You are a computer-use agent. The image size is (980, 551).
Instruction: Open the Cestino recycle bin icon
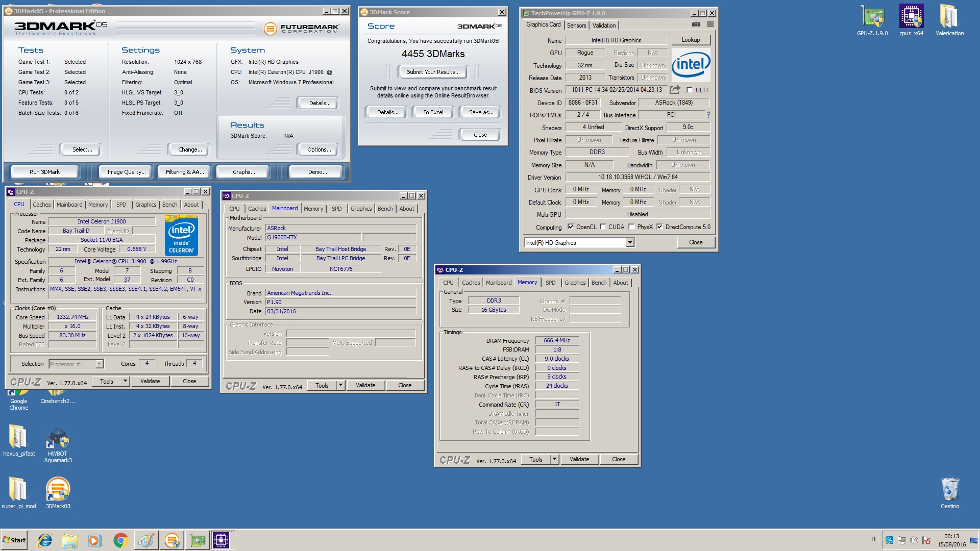(950, 493)
